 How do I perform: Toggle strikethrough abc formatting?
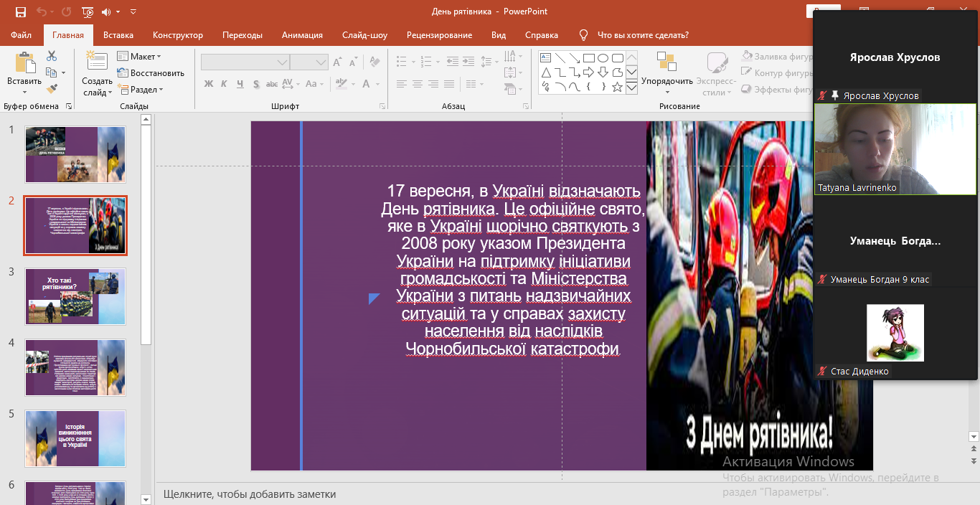(271, 84)
